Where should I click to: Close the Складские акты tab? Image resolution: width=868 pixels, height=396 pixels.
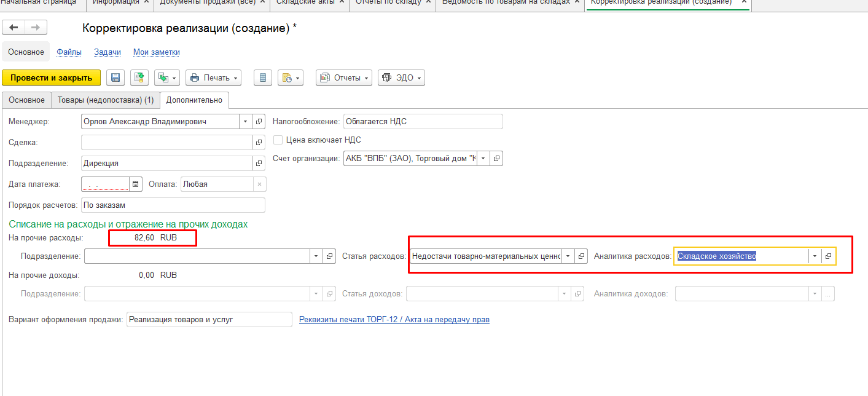pyautogui.click(x=341, y=2)
